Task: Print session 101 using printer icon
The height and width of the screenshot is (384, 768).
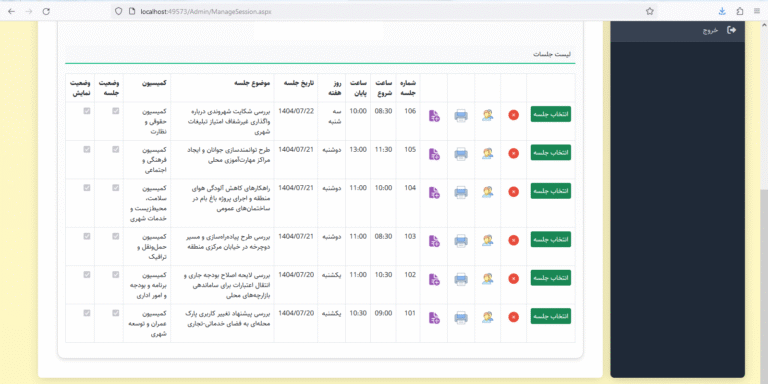Action: [461, 318]
